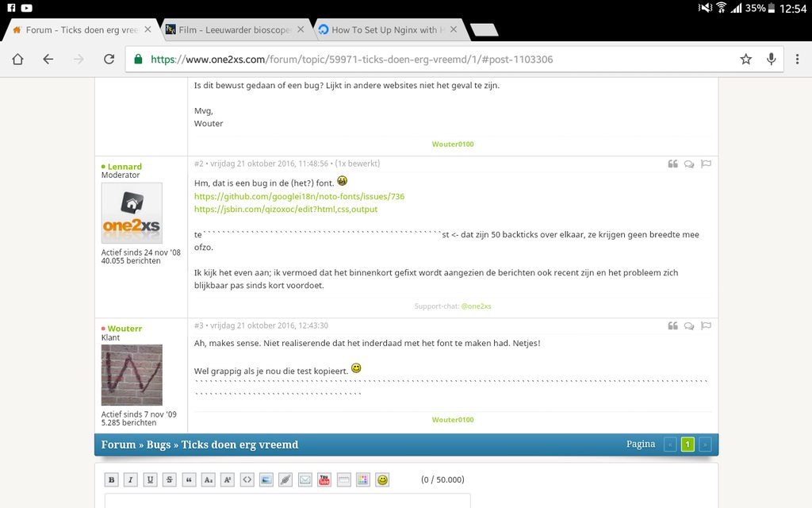Open the #2 permalink of Lennard's post
This screenshot has height=508, width=812.
click(x=199, y=164)
